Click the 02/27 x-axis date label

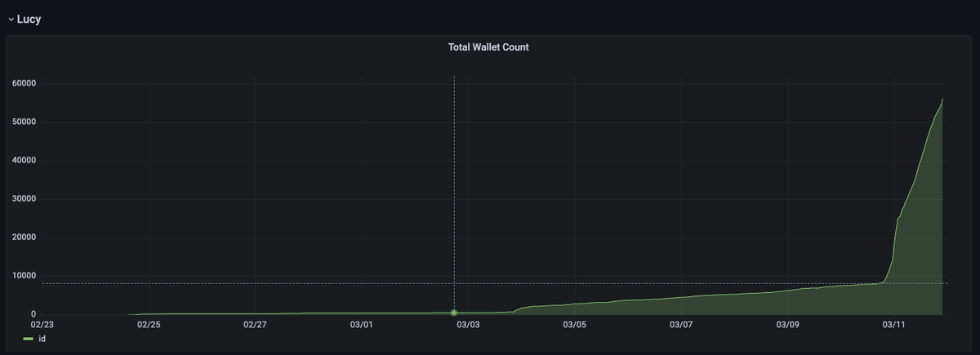pos(256,325)
